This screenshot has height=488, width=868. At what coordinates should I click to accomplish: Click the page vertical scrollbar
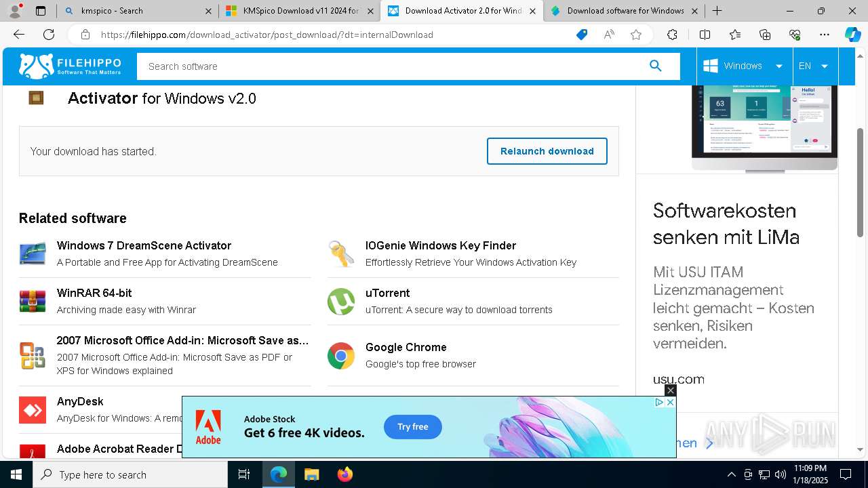click(860, 182)
